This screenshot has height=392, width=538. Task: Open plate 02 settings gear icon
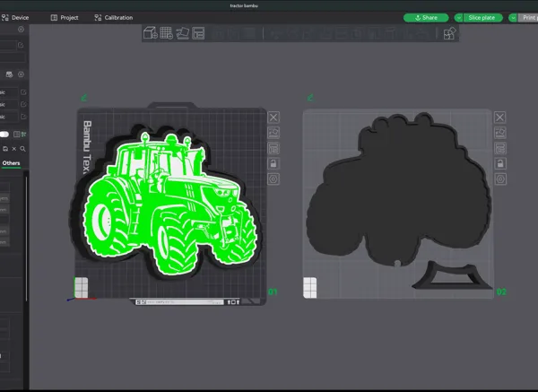(500, 179)
